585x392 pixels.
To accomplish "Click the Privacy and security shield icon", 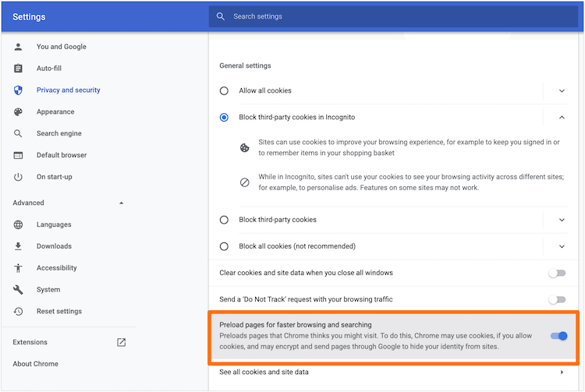I will [x=18, y=90].
